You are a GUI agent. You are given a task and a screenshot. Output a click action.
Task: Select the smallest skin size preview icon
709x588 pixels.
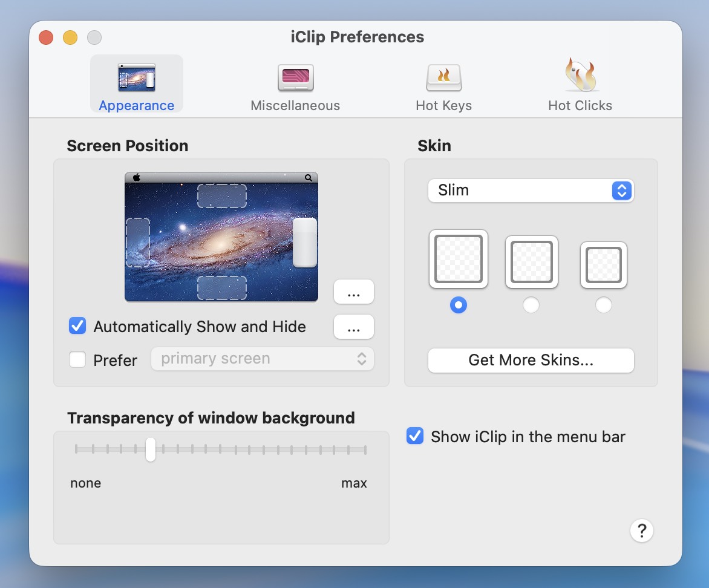603,265
